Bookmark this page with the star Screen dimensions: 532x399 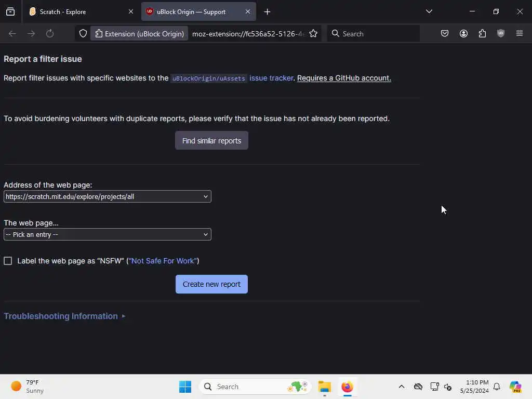pyautogui.click(x=313, y=34)
